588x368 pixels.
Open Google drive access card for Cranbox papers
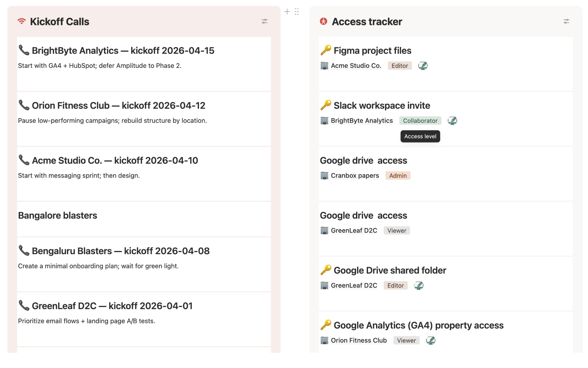point(363,160)
